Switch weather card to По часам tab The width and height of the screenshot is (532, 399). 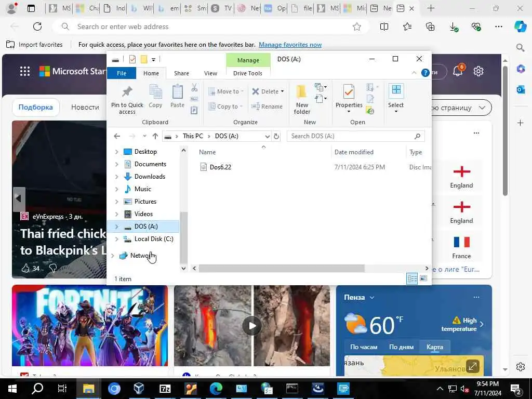tap(364, 347)
